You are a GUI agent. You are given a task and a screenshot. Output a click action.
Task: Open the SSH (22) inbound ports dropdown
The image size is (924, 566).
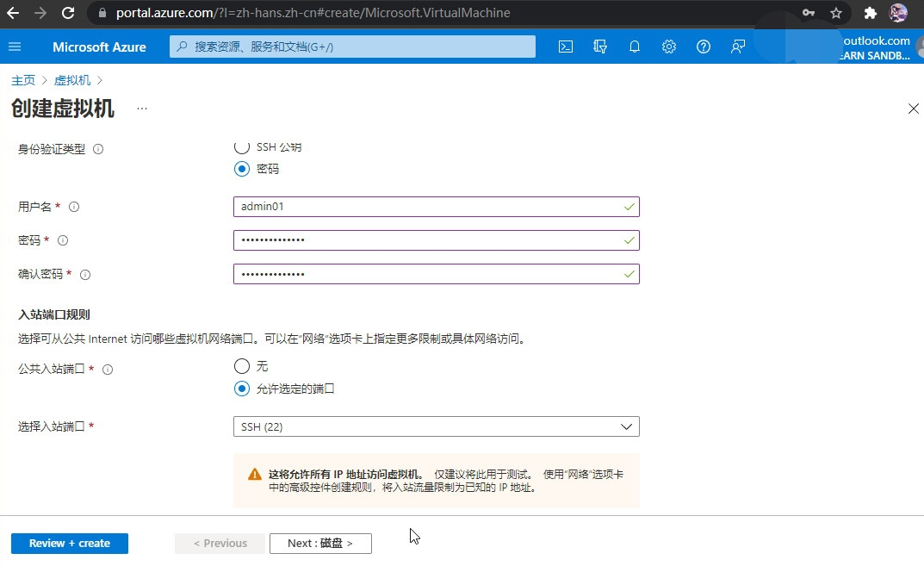coord(436,426)
